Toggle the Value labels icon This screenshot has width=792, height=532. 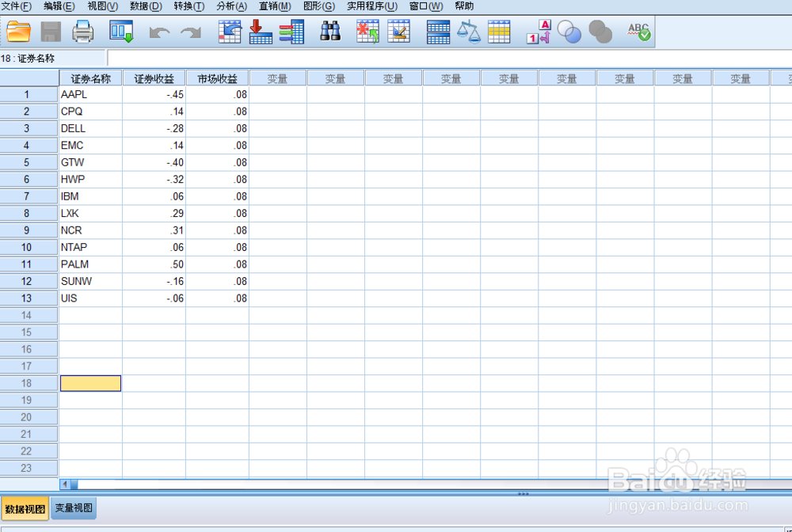click(539, 32)
